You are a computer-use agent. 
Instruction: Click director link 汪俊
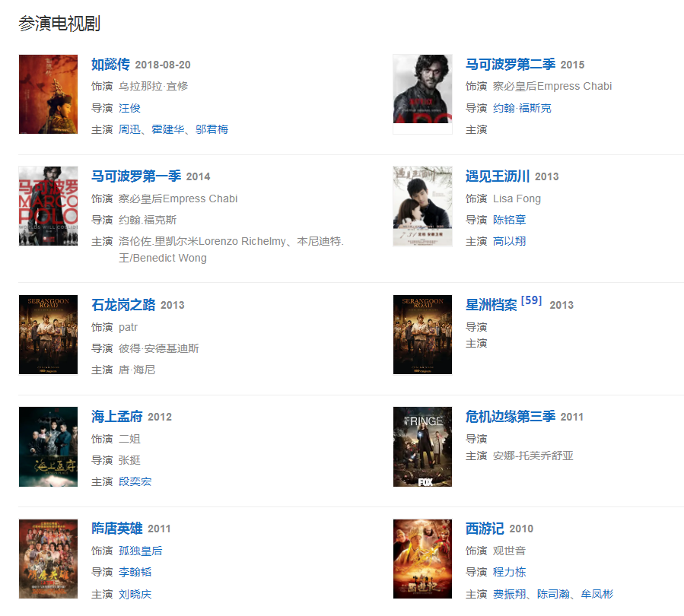click(x=129, y=108)
